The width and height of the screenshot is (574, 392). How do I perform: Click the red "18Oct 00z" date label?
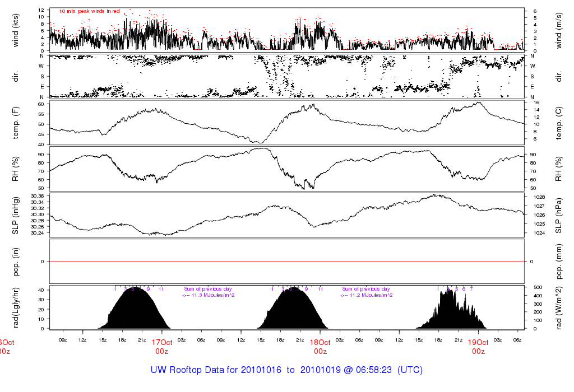coord(320,347)
